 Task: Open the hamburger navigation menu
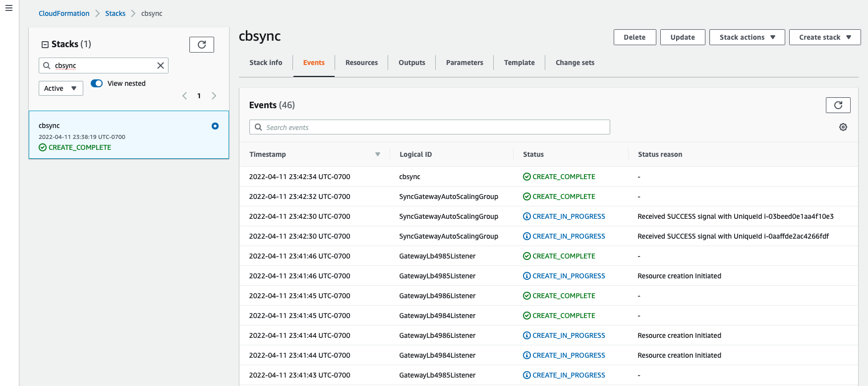[x=9, y=8]
